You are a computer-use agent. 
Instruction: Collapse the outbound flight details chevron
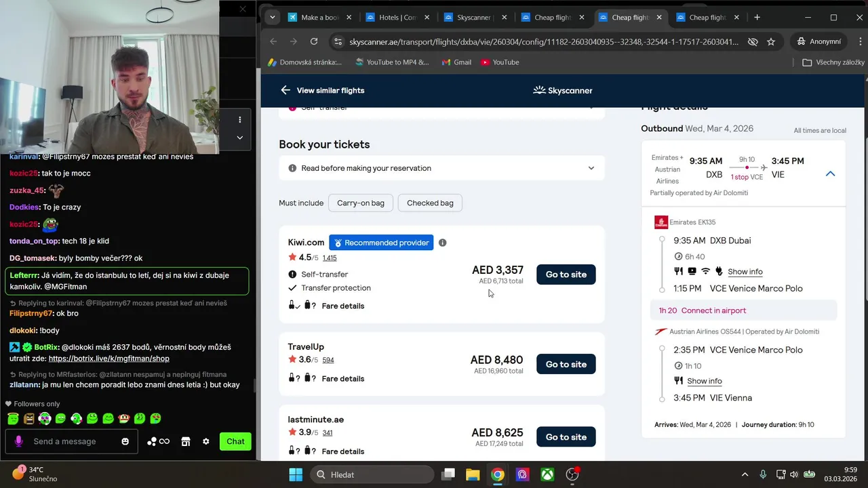(x=830, y=174)
